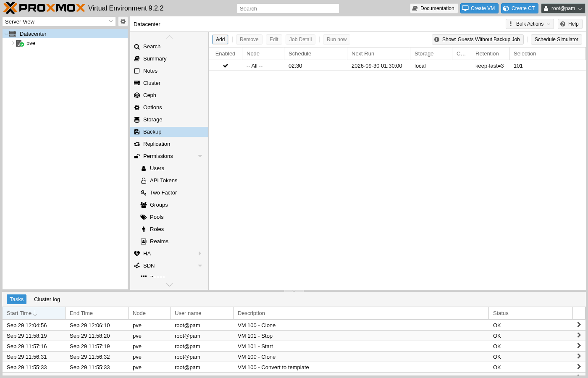Image resolution: width=588 pixels, height=378 pixels.
Task: Open the Realms address book icon
Action: 144,241
